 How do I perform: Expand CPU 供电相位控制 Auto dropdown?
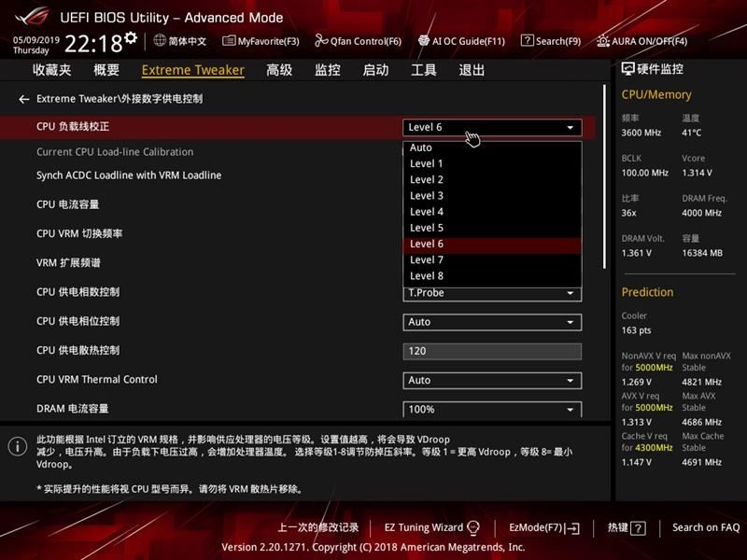492,322
